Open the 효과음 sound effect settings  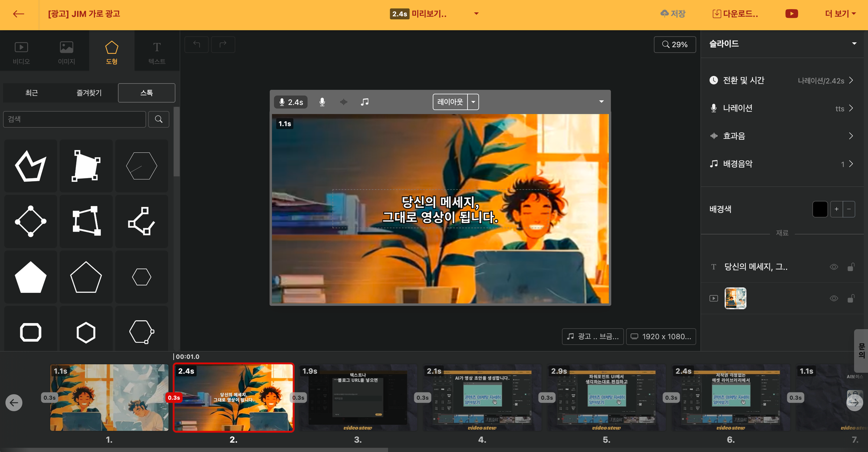[x=782, y=136]
